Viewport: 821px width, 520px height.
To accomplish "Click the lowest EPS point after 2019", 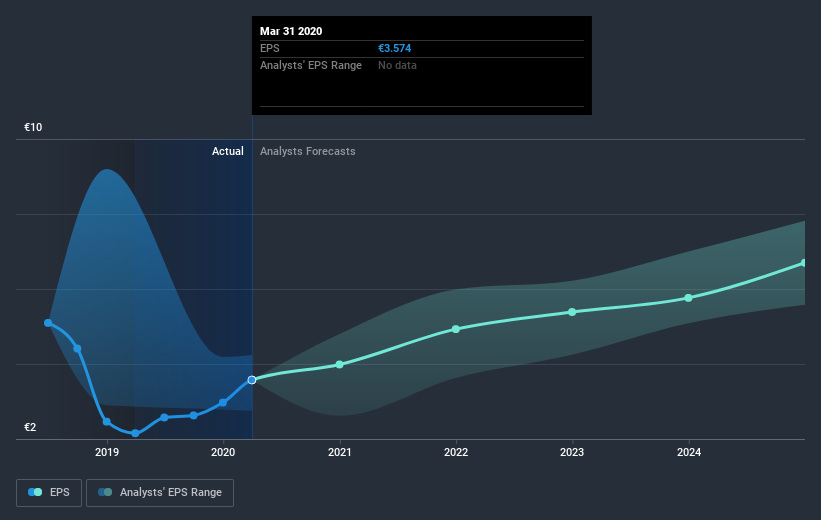I will click(x=136, y=433).
